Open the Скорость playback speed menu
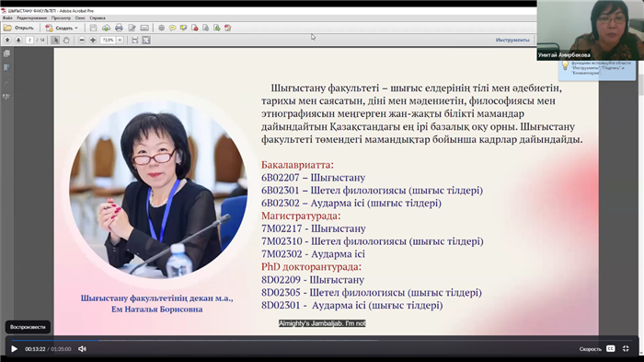 pos(591,349)
